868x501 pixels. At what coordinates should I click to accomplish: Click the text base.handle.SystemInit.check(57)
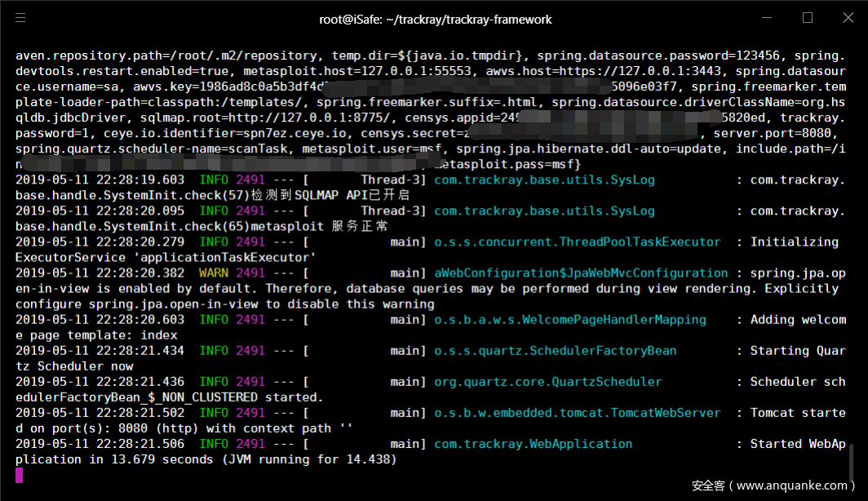pyautogui.click(x=133, y=195)
